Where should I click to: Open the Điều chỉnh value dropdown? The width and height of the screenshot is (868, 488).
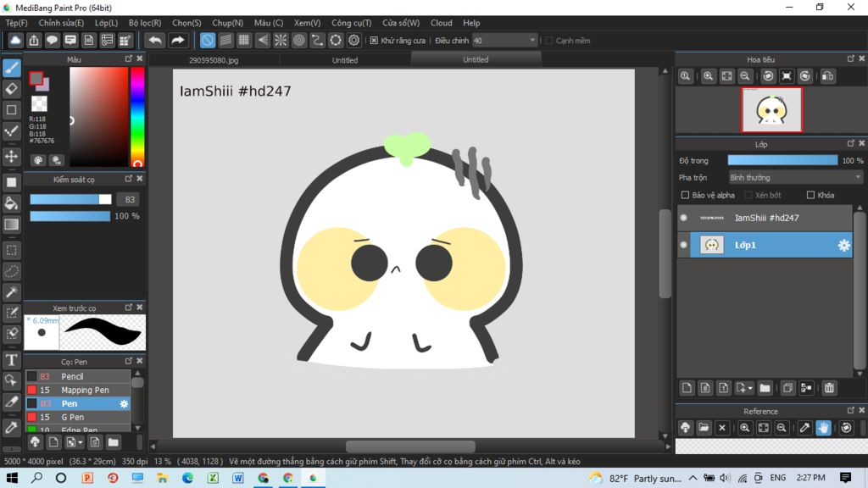[532, 40]
